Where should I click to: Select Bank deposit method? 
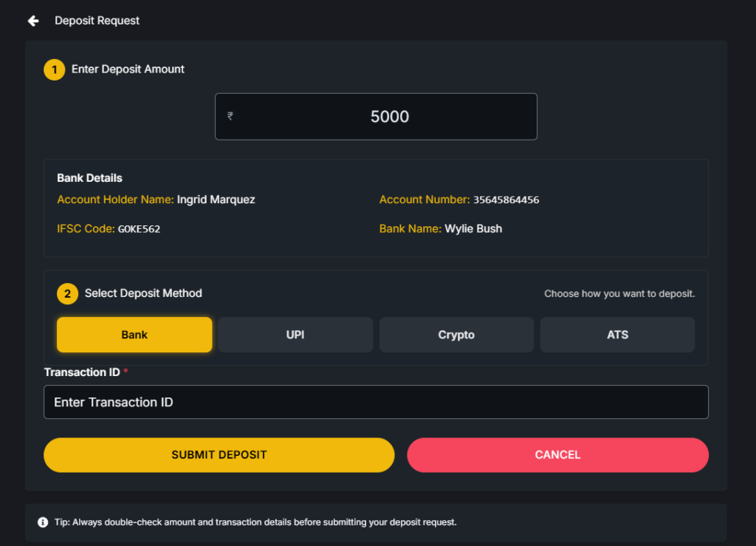pos(134,335)
